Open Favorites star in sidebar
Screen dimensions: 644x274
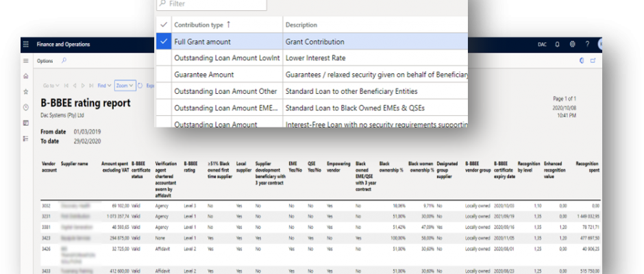26,91
